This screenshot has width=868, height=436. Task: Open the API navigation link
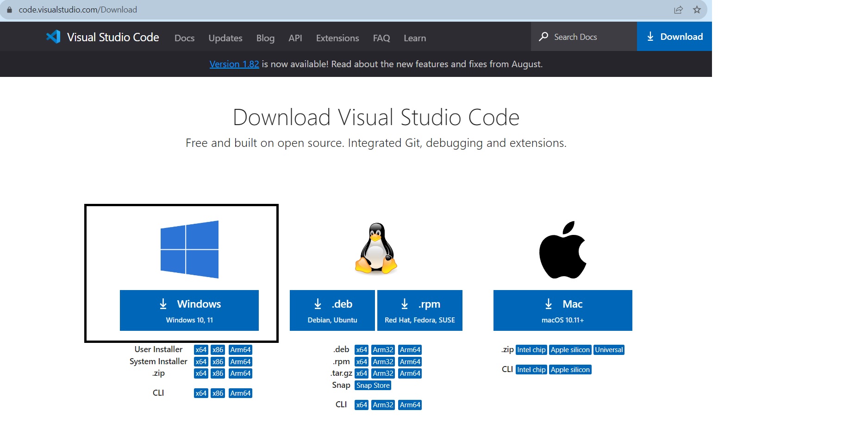pos(295,38)
